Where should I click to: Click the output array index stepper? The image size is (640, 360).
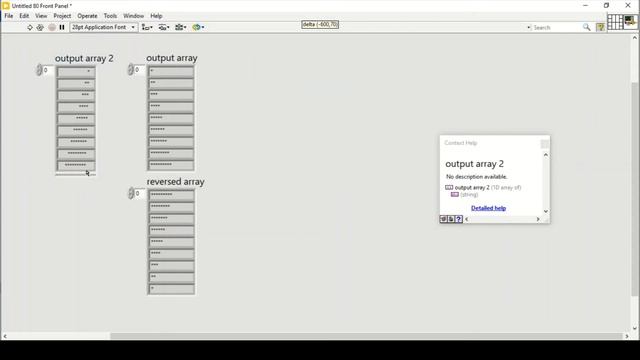coord(130,70)
